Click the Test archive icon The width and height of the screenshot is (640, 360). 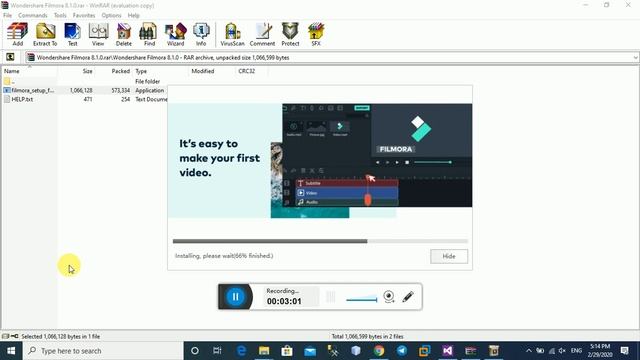(72, 34)
